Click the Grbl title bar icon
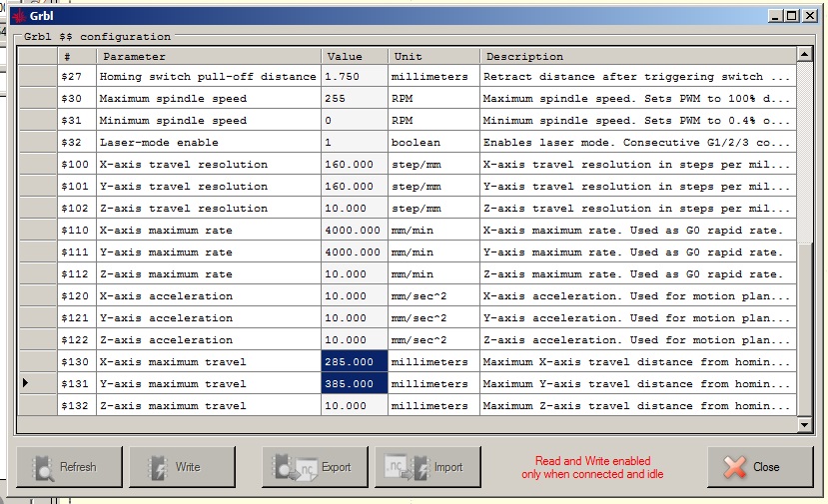This screenshot has height=504, width=828. [x=19, y=16]
